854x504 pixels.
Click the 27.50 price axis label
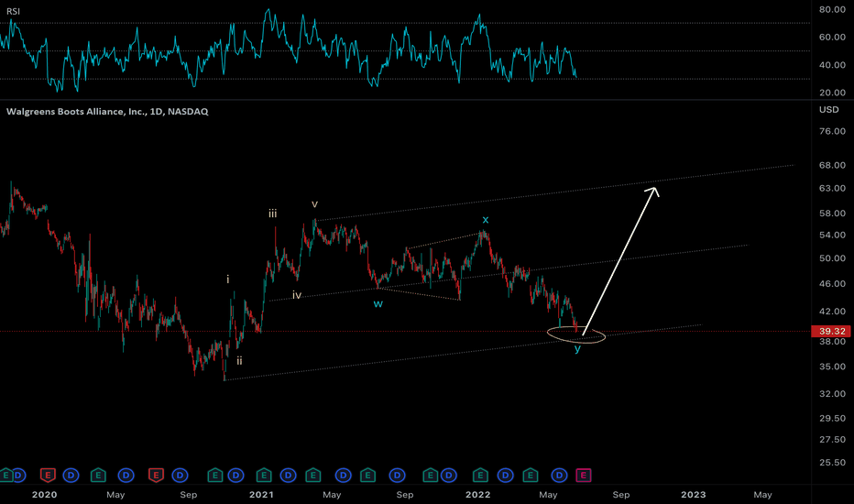(832, 439)
